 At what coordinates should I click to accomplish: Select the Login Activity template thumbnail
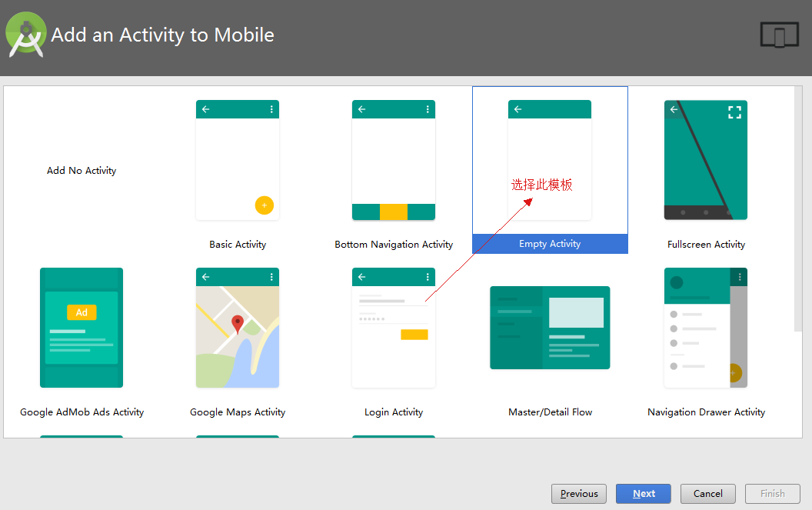tap(394, 328)
